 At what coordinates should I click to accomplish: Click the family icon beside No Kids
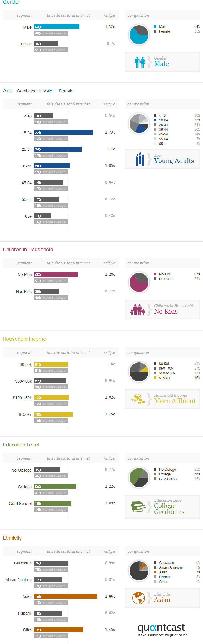(x=138, y=310)
